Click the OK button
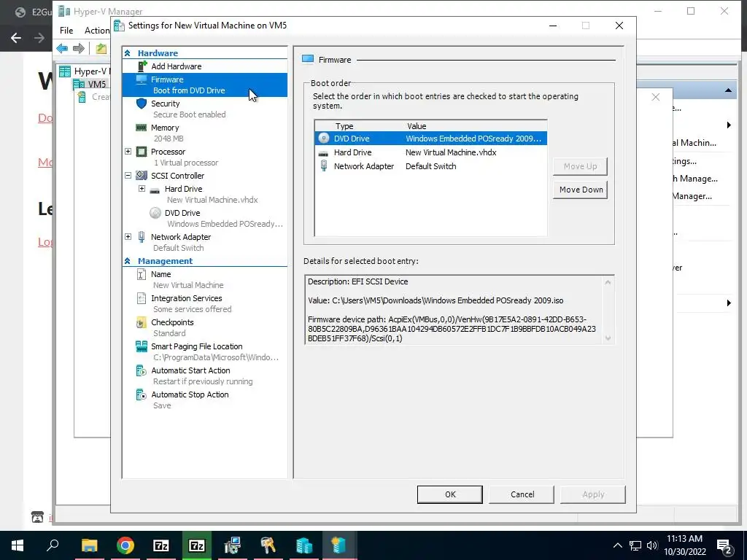 (x=449, y=494)
